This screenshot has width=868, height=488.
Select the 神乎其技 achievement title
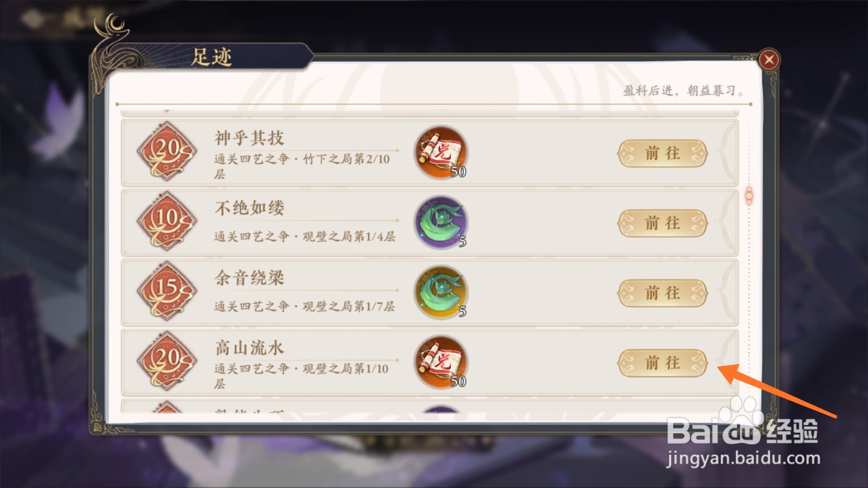(249, 138)
